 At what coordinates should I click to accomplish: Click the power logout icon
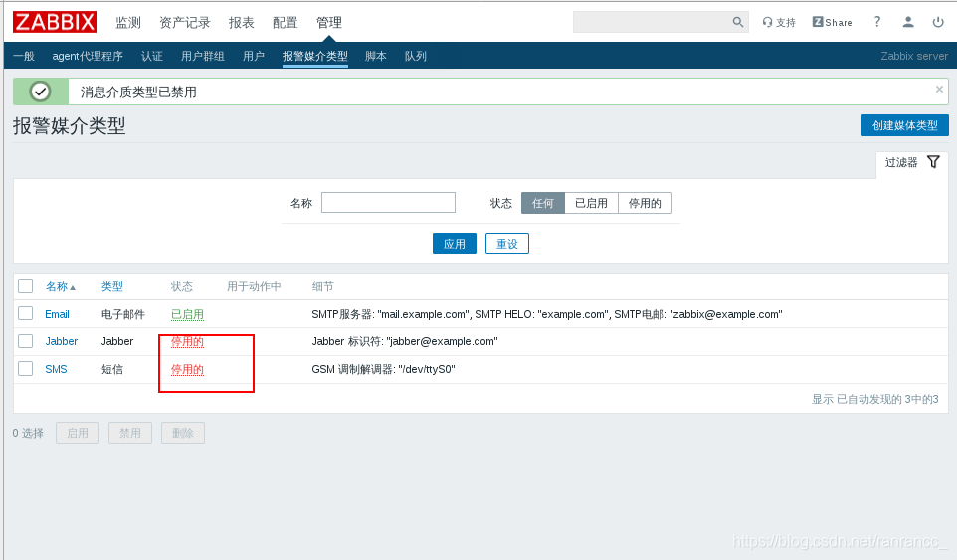(938, 22)
